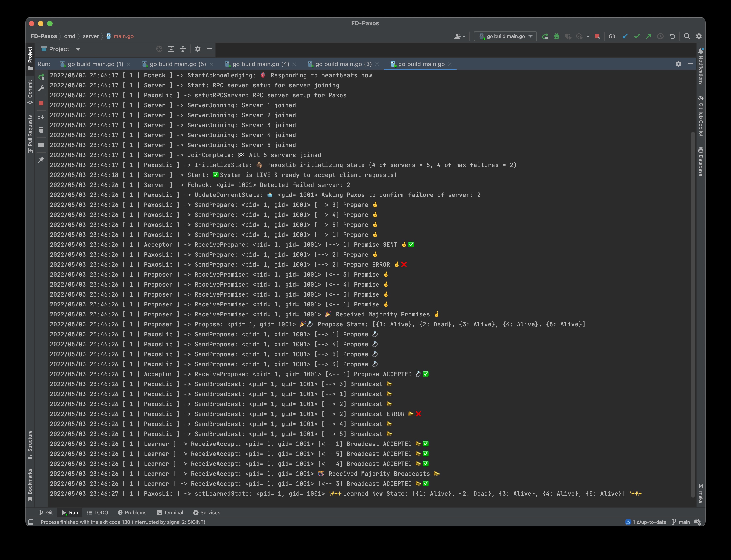This screenshot has height=560, width=731.
Task: Show Git history clock icon
Action: [x=660, y=36]
